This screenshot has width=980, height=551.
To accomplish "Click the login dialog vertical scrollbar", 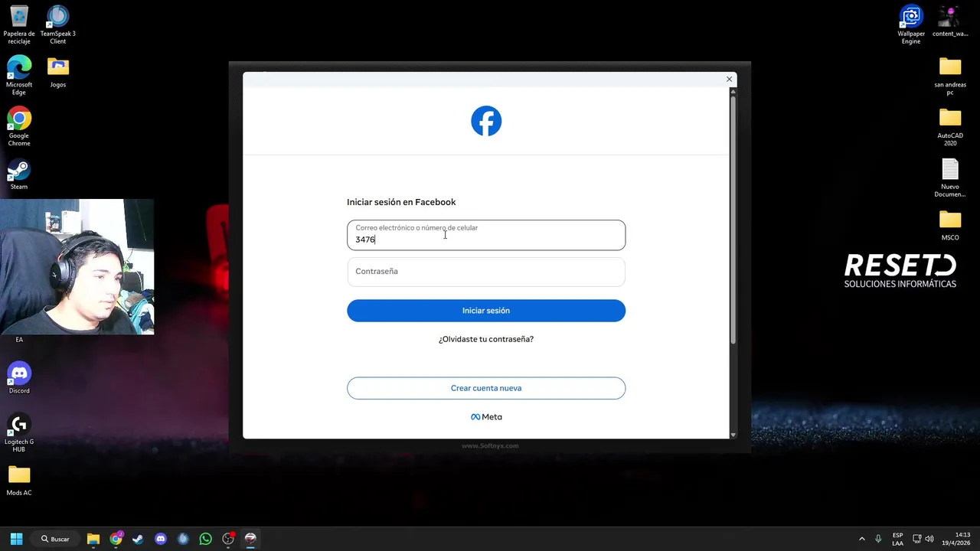I will point(733,220).
